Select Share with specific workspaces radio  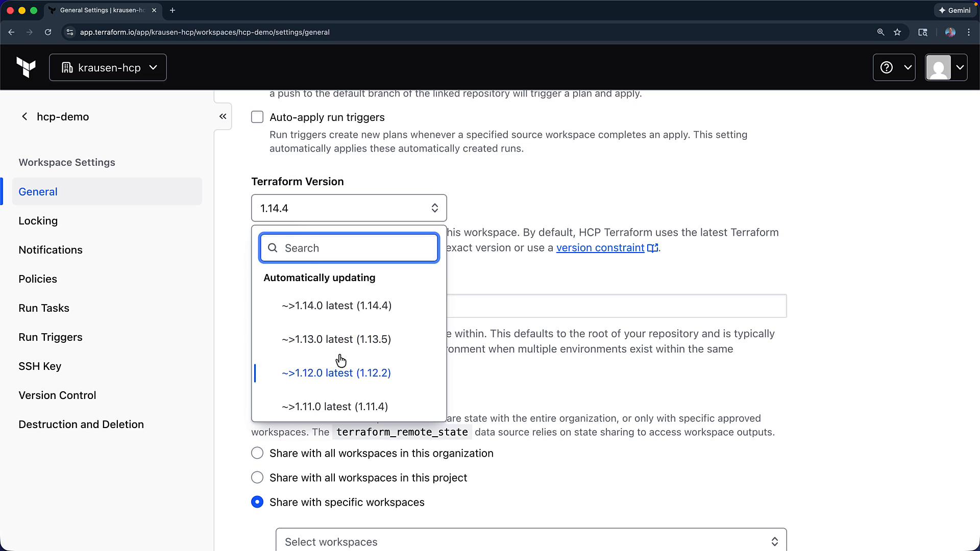click(257, 502)
